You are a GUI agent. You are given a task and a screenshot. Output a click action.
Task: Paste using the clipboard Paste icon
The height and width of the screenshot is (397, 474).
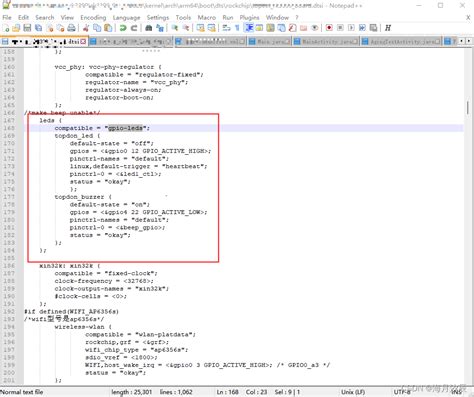(108, 28)
